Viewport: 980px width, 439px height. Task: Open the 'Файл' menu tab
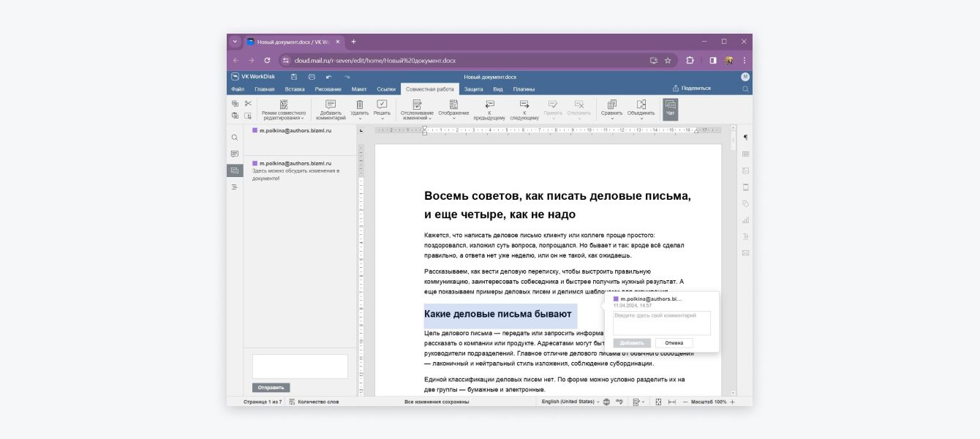click(x=238, y=87)
